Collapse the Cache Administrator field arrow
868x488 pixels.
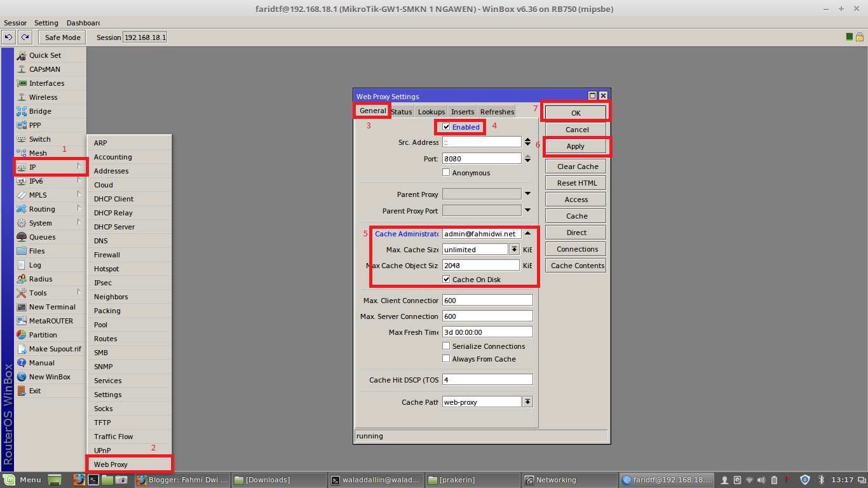point(527,233)
